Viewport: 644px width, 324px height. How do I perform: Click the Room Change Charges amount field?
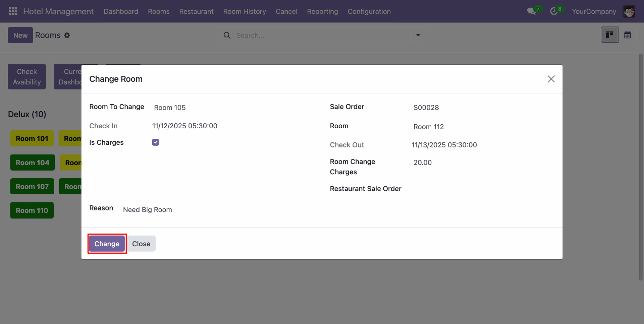480,163
